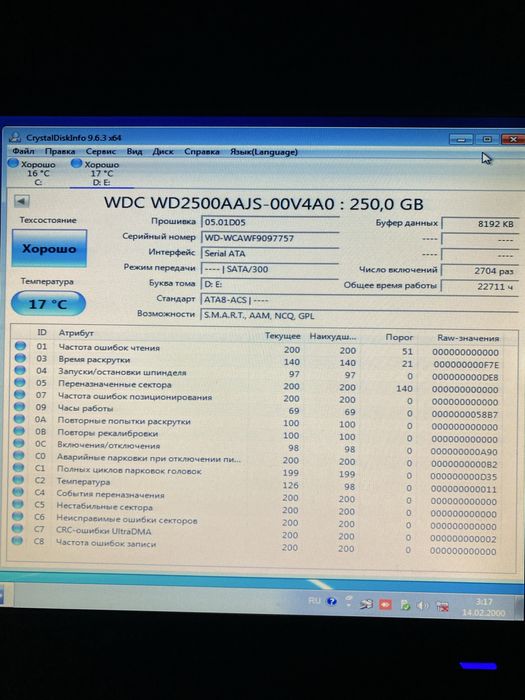Click status icon for Переназначенные сектора

click(x=20, y=382)
